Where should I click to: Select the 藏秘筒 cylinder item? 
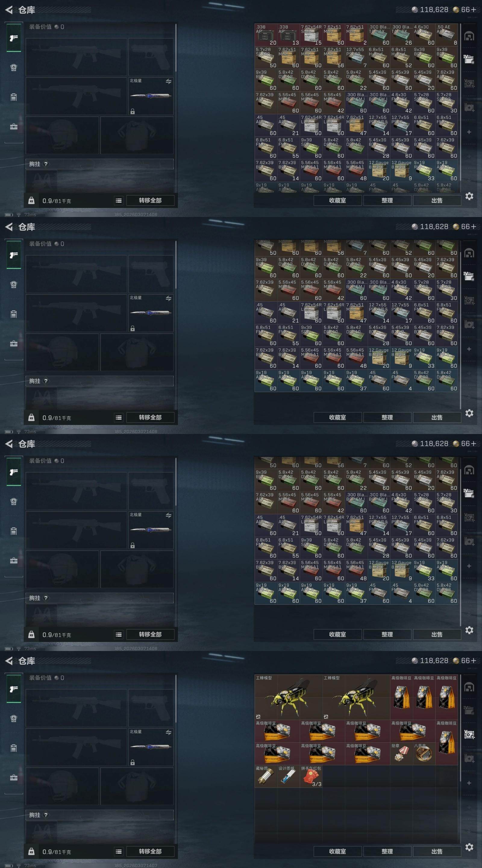click(x=266, y=776)
